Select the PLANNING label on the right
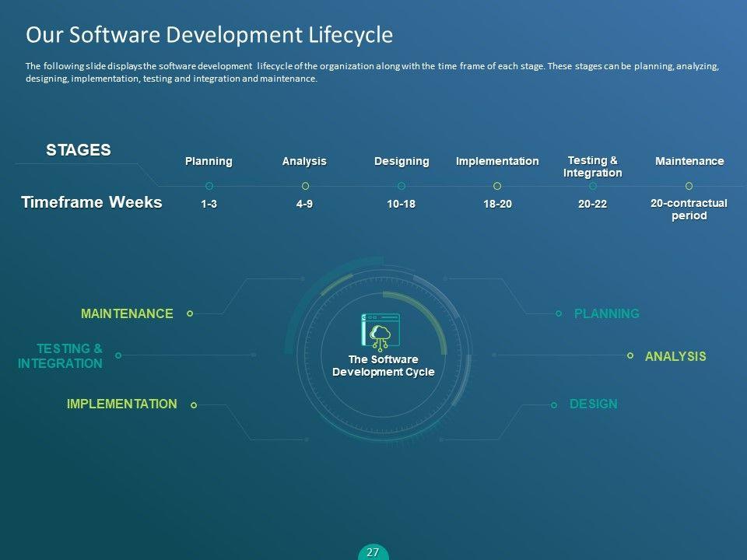The image size is (747, 560). click(606, 313)
